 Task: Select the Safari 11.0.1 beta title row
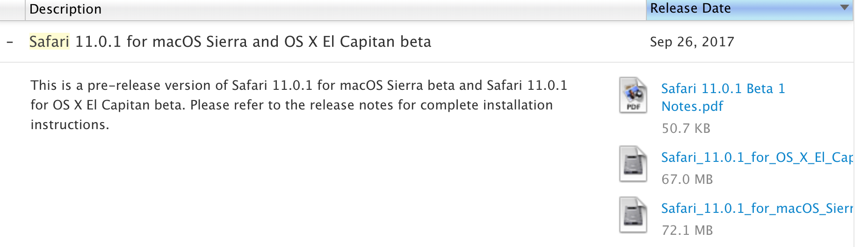(x=427, y=42)
